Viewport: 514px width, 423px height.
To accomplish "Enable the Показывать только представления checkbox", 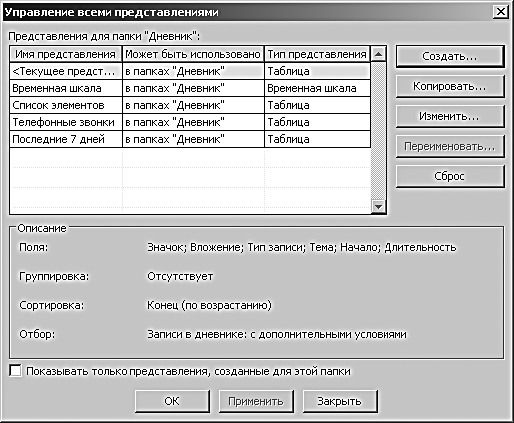I will [x=15, y=371].
